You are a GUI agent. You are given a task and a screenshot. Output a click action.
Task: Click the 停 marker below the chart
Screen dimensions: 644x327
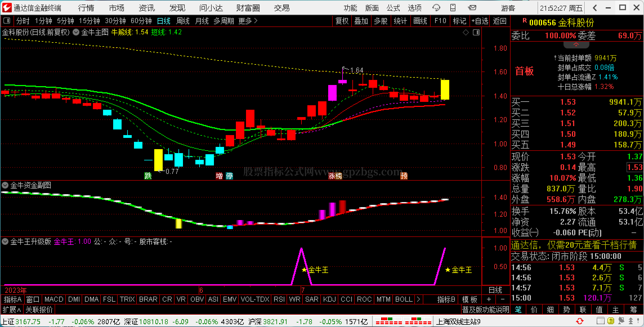(229, 176)
